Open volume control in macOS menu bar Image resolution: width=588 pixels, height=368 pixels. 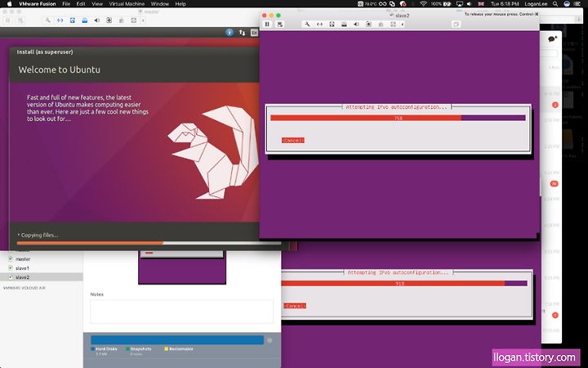click(470, 4)
